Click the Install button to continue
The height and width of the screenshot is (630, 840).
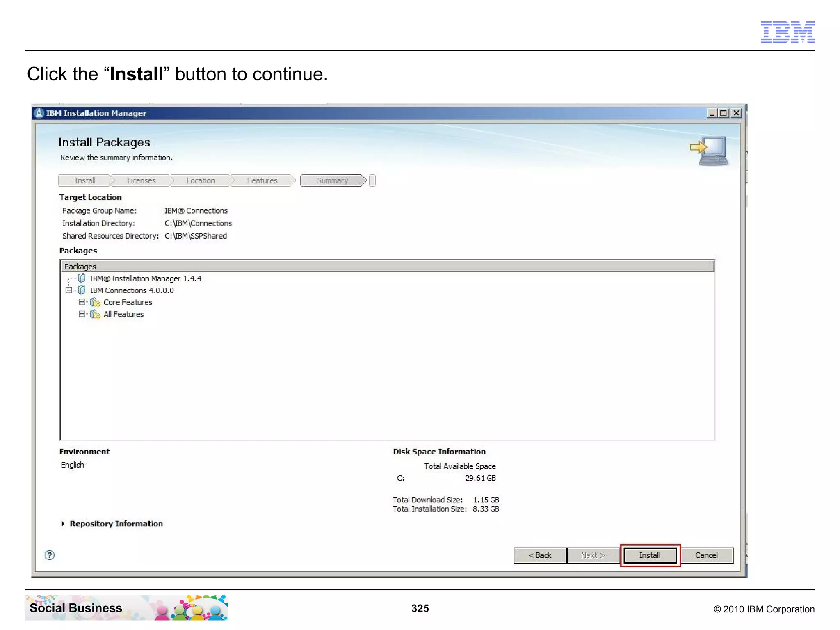pyautogui.click(x=650, y=555)
